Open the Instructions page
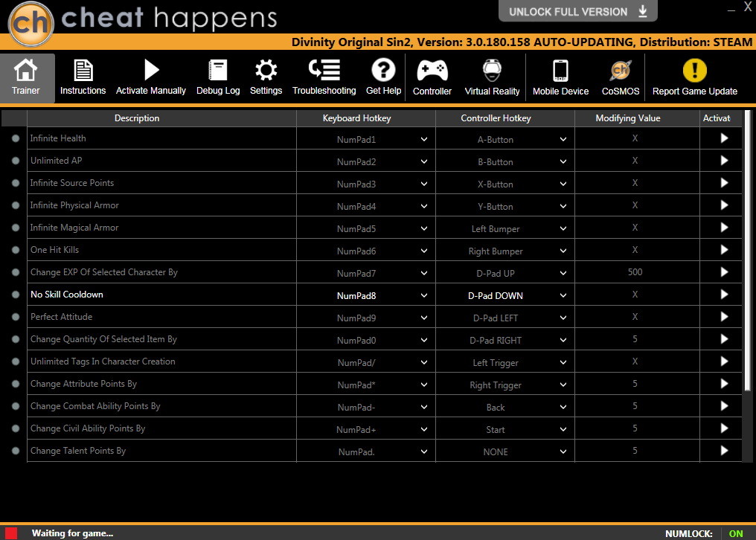 click(83, 77)
